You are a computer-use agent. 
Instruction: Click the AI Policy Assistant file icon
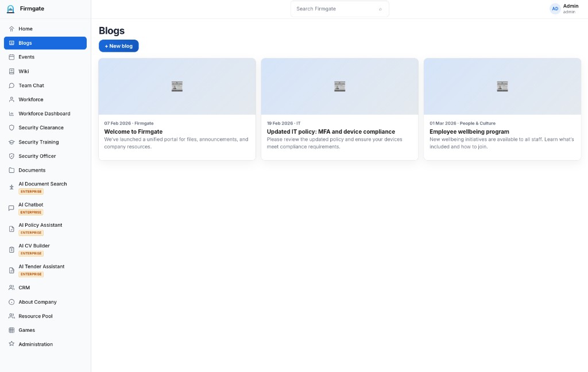(11, 228)
